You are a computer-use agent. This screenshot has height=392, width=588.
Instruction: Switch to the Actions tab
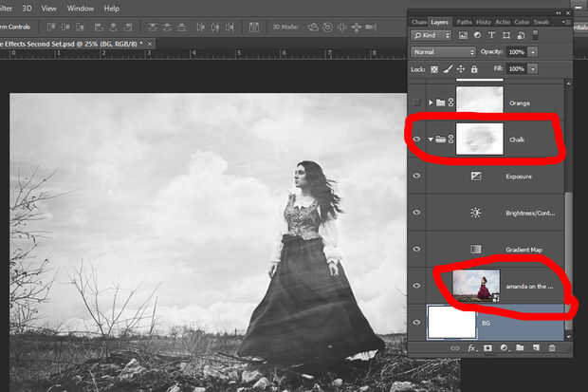click(x=504, y=22)
